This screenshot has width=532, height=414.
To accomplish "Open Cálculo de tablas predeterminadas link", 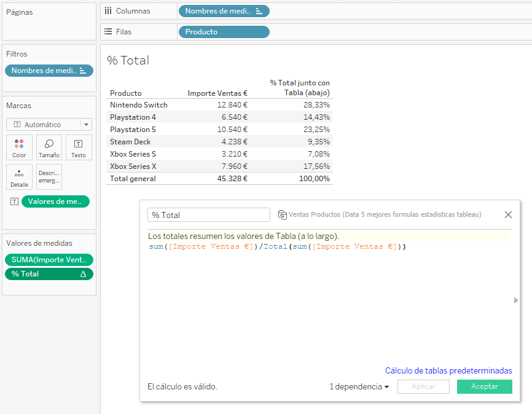I will pos(448,370).
